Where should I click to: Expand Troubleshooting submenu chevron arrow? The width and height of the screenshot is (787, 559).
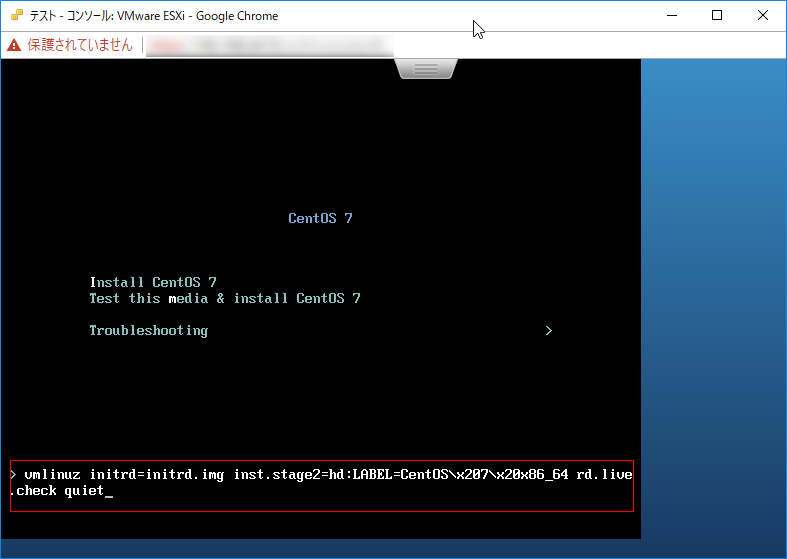[x=549, y=330]
